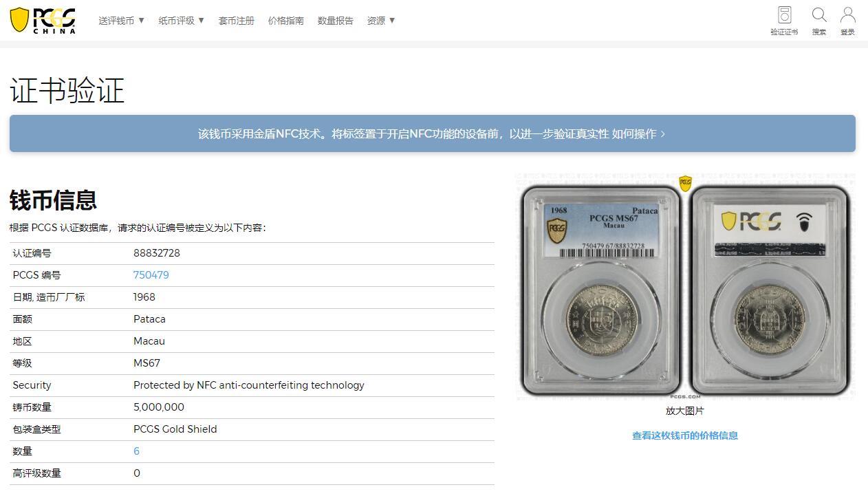868x496 pixels.
Task: Go to the 数量报告 page
Action: point(336,21)
